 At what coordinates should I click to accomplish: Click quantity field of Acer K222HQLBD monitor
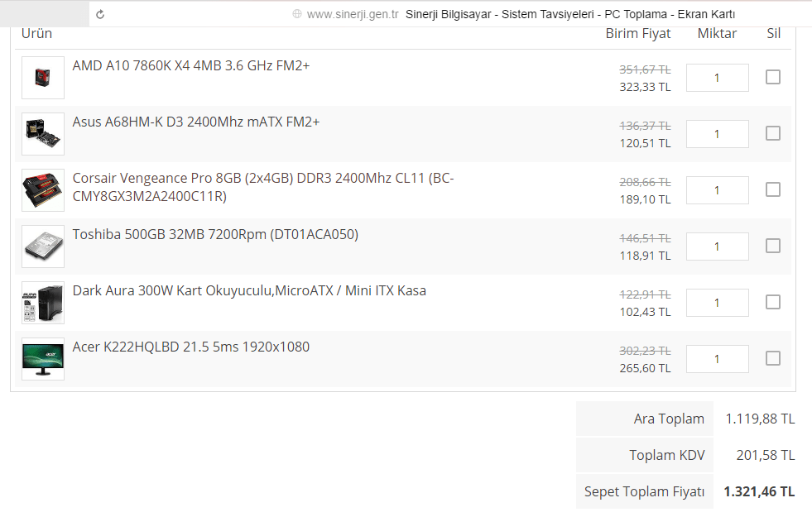coord(718,359)
